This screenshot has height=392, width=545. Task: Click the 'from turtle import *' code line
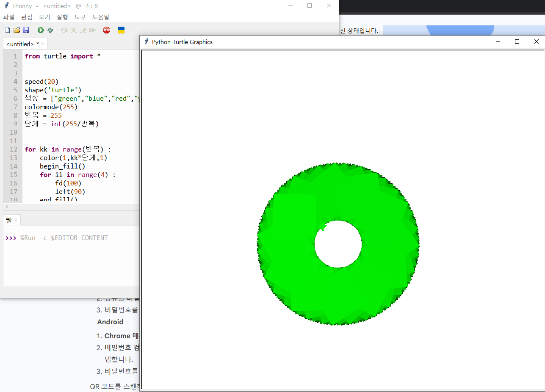(x=63, y=56)
